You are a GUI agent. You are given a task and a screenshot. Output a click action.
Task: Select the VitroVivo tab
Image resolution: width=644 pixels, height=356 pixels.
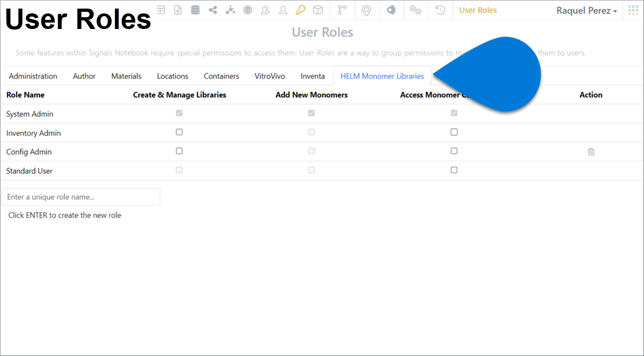[x=270, y=76]
